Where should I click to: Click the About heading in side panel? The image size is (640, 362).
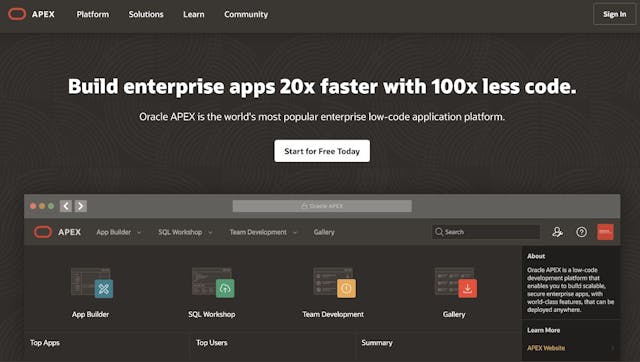[536, 256]
